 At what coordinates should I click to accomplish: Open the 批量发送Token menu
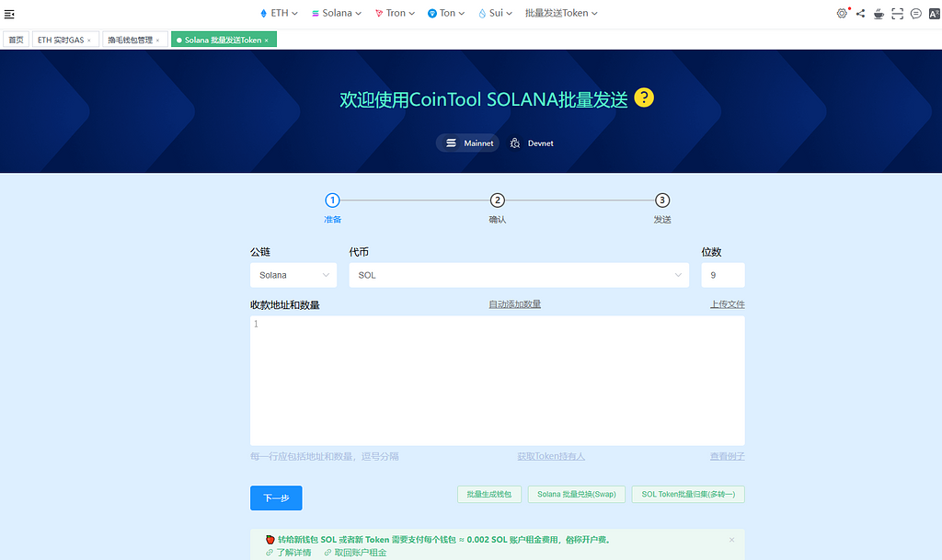561,14
